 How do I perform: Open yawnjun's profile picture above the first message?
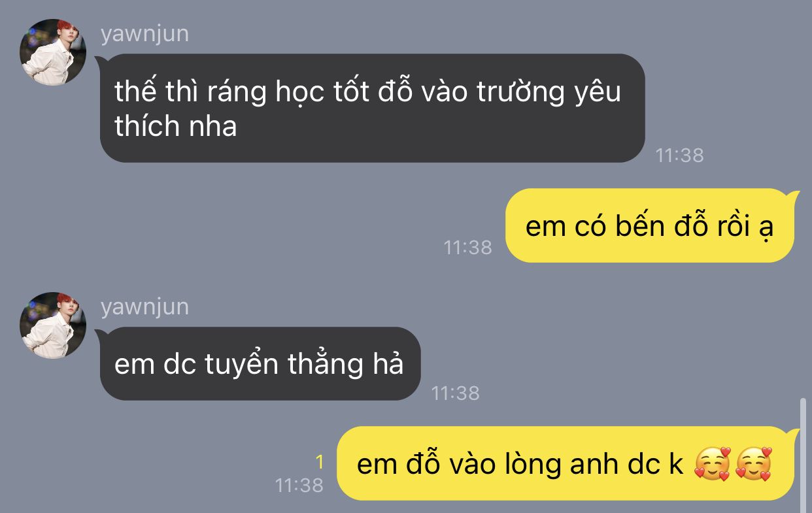point(53,52)
